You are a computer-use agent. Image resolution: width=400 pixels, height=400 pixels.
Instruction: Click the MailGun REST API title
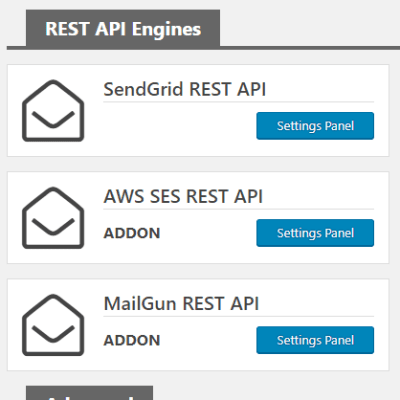pos(181,304)
